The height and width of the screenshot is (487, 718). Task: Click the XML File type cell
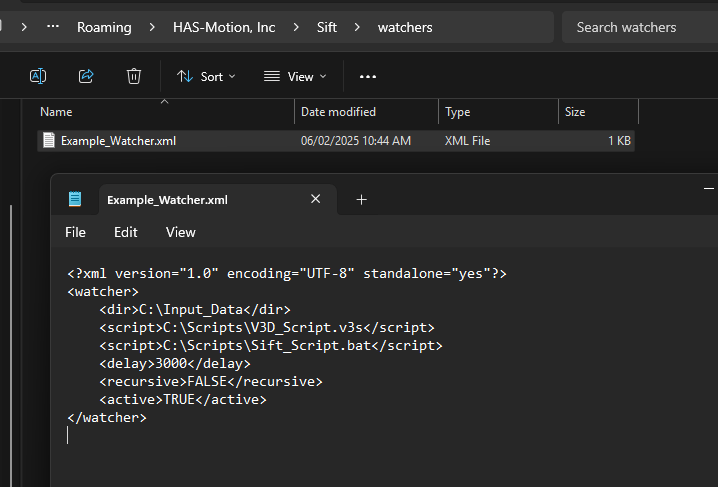[468, 141]
